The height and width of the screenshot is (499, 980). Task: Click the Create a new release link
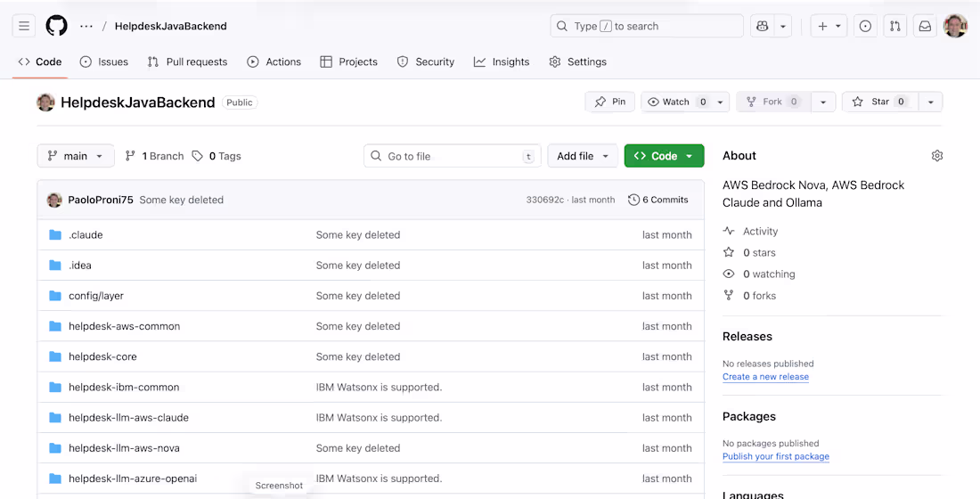pos(765,377)
